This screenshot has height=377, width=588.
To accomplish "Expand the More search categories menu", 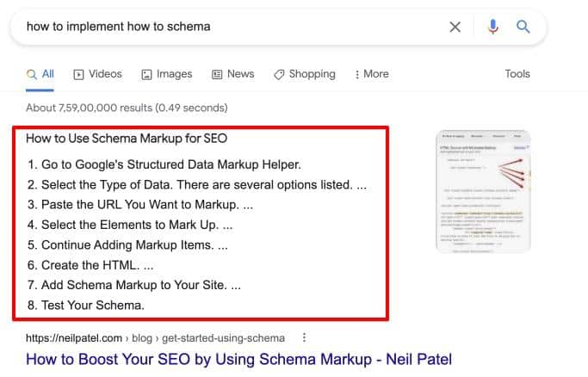I will tap(370, 74).
